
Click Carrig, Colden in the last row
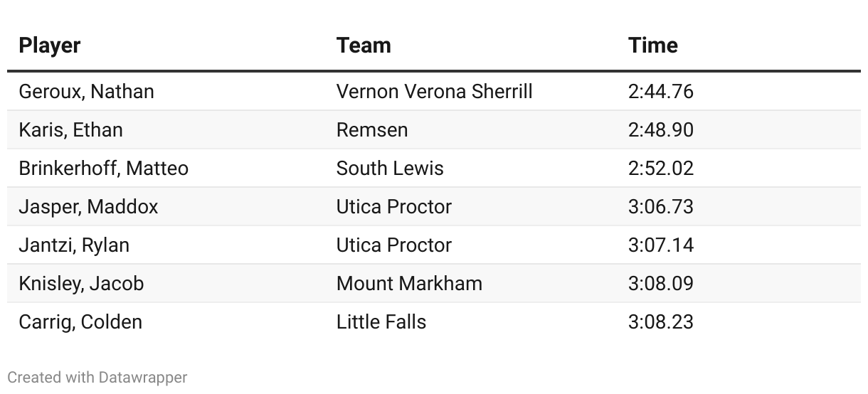point(80,322)
